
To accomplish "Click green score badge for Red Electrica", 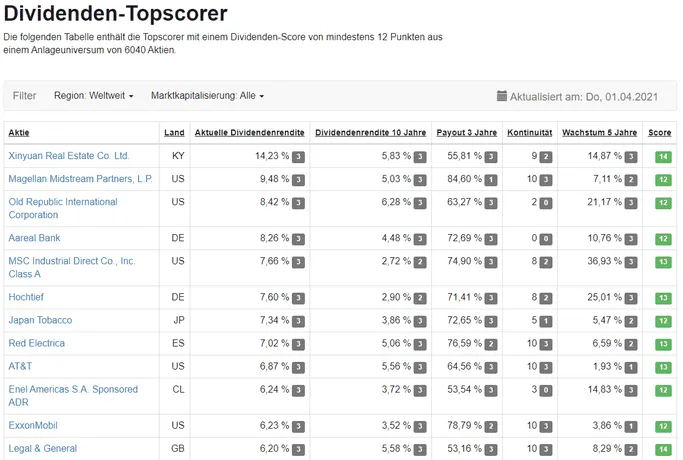I will pos(663,344).
